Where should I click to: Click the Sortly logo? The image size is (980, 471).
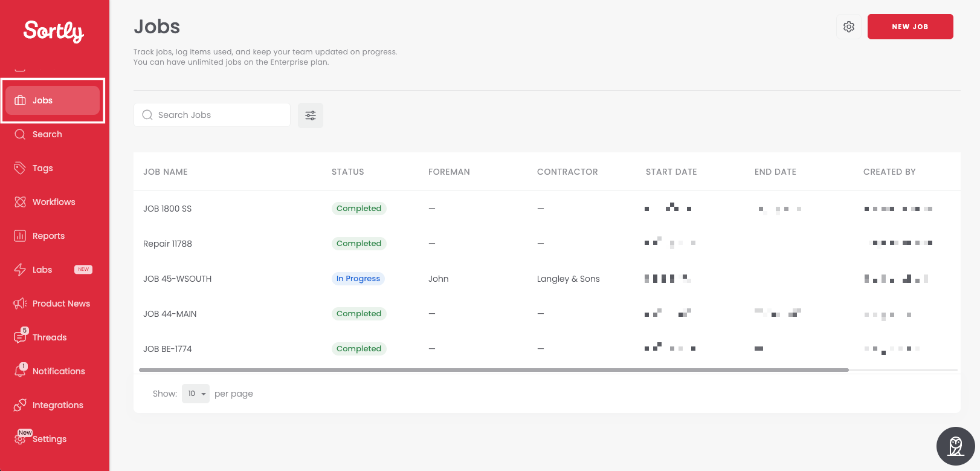click(x=54, y=31)
